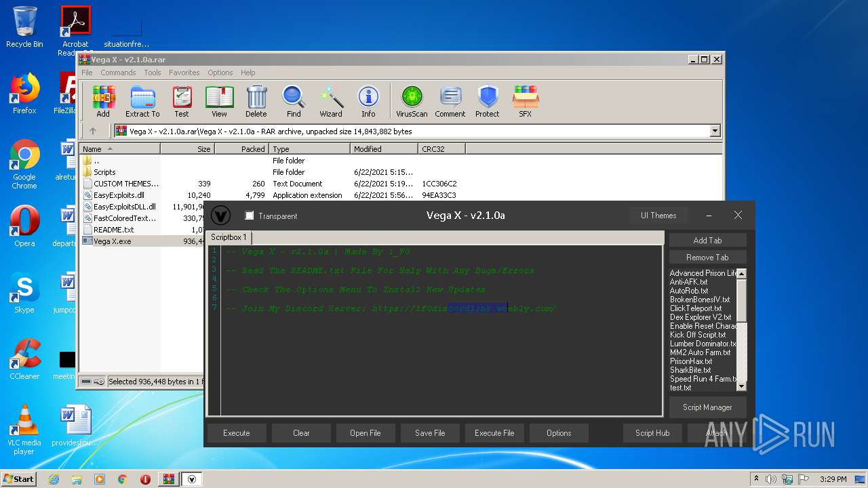Click the Execute File button
Image resolution: width=868 pixels, height=488 pixels.
tap(494, 433)
